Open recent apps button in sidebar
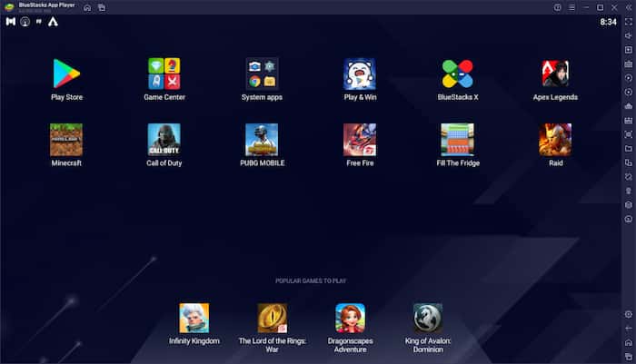This screenshot has width=636, height=364. (x=629, y=357)
